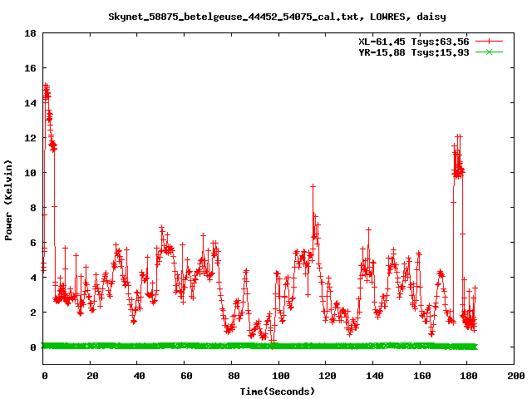Viewport: 532px width, 399px height.
Task: Click the red peak near 15 Kelvin at start
Action: point(47,86)
